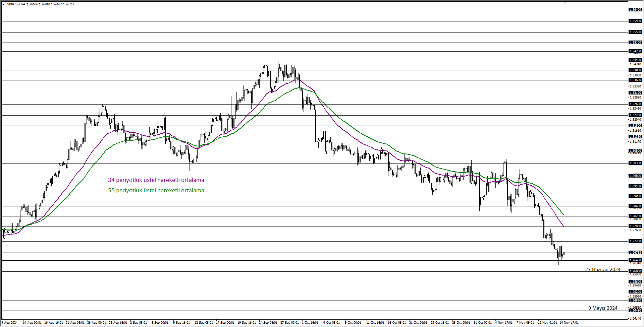Viewport: 644px width, 327px height.
Task: Click the current price tag 1.26763
Action: (x=635, y=253)
